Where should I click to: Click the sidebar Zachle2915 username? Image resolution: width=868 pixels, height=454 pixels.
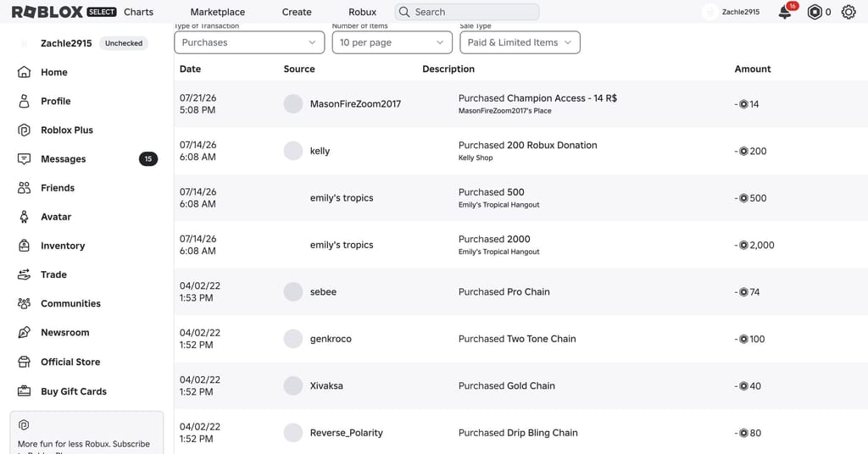66,43
